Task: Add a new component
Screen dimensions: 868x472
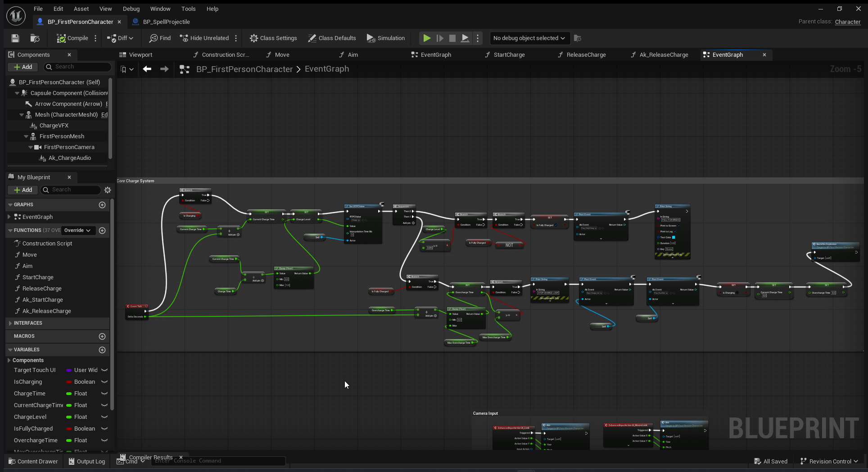Action: tap(23, 67)
